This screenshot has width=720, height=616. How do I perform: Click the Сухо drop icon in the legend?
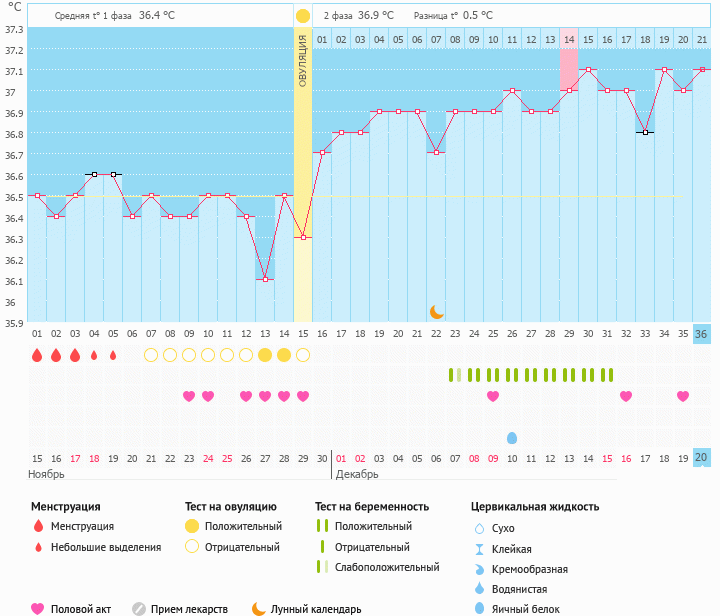[x=479, y=528]
